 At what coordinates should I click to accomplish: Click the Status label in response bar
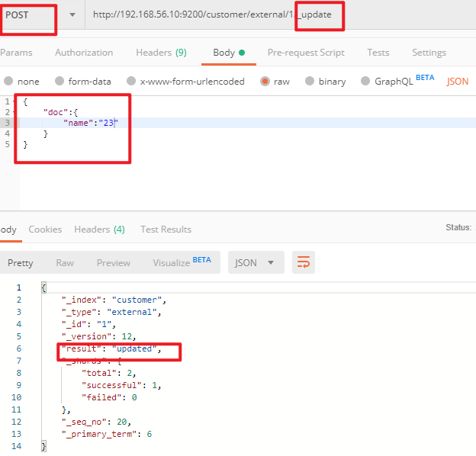(x=458, y=227)
